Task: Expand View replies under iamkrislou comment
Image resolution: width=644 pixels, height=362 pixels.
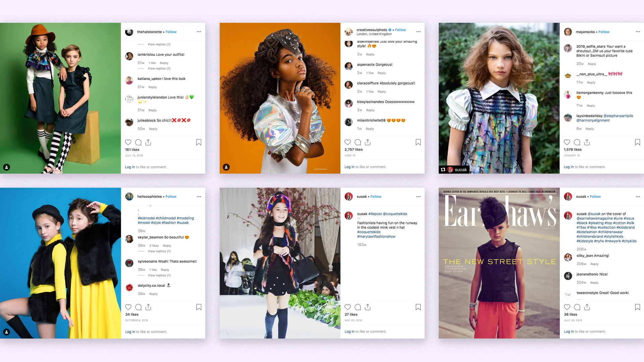Action: tap(159, 68)
